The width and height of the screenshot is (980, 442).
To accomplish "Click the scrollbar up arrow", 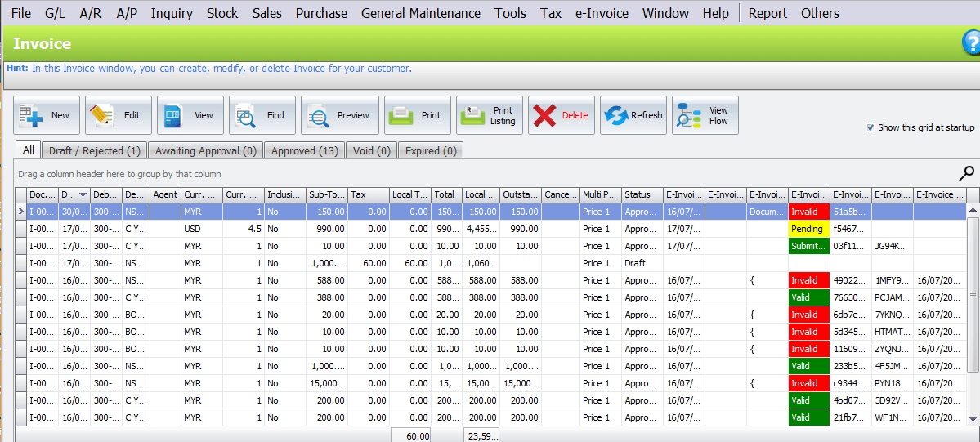I will tap(973, 208).
